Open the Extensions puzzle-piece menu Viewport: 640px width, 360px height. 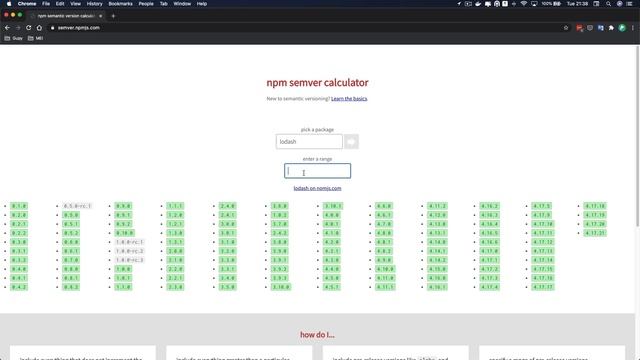611,28
